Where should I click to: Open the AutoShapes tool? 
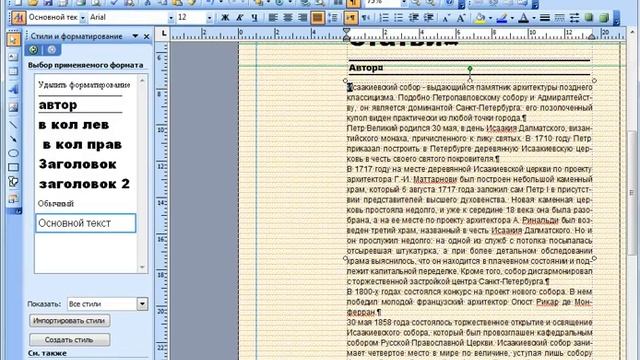[x=13, y=182]
